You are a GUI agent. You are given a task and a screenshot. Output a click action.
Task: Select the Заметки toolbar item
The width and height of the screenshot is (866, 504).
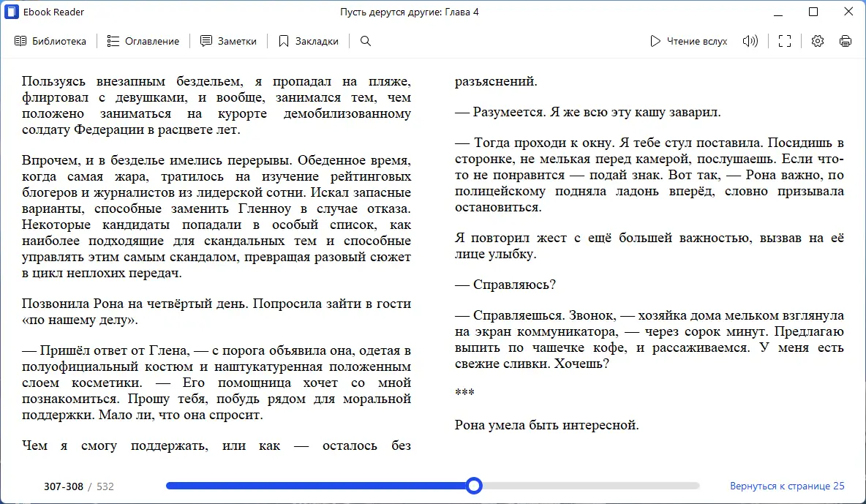coord(228,41)
